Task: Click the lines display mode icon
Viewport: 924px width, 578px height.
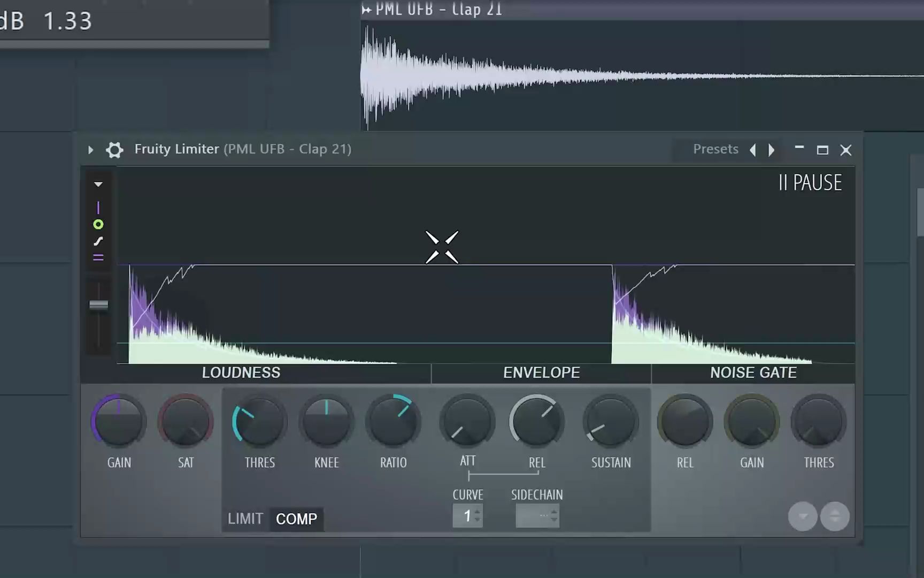Action: [x=98, y=257]
